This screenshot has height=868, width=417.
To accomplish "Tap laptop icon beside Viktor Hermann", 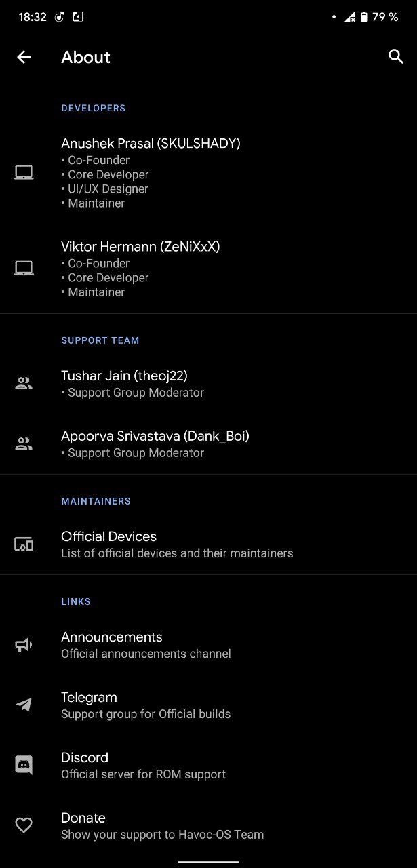I will [24, 269].
